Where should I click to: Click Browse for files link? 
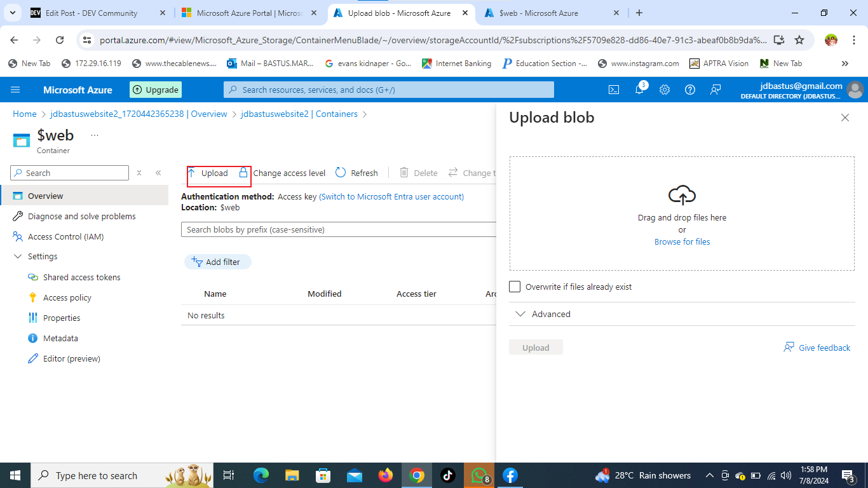click(682, 241)
